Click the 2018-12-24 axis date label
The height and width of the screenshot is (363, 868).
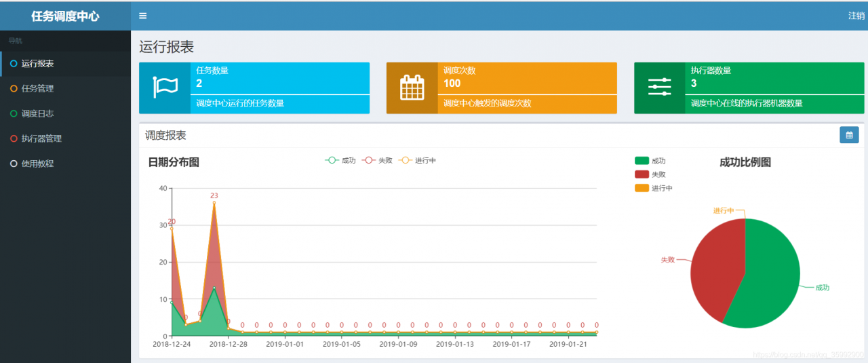tap(172, 344)
